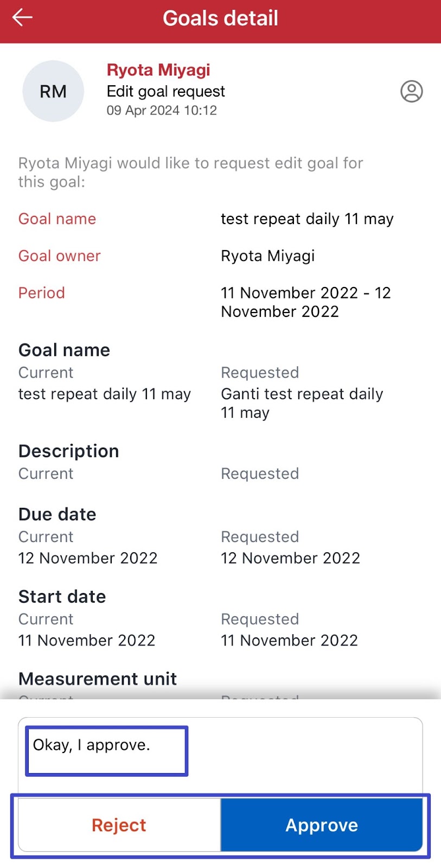
Task: Tap the red Goal owner label
Action: click(60, 256)
